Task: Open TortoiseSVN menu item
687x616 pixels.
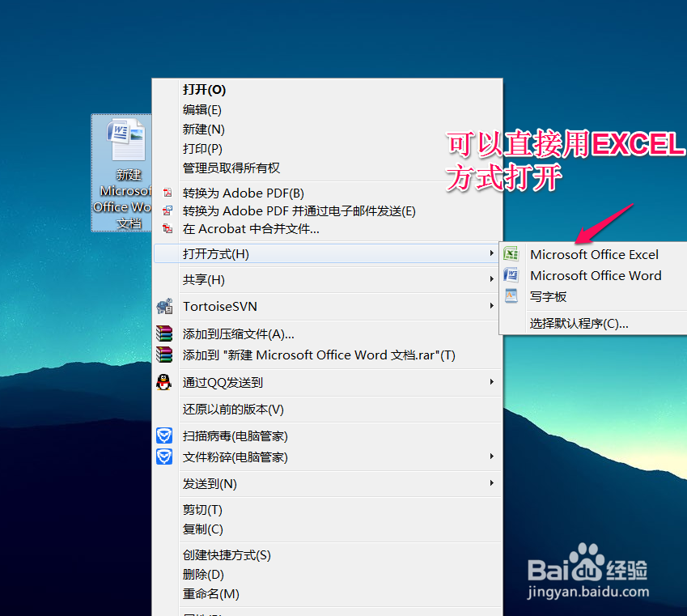Action: pyautogui.click(x=327, y=307)
